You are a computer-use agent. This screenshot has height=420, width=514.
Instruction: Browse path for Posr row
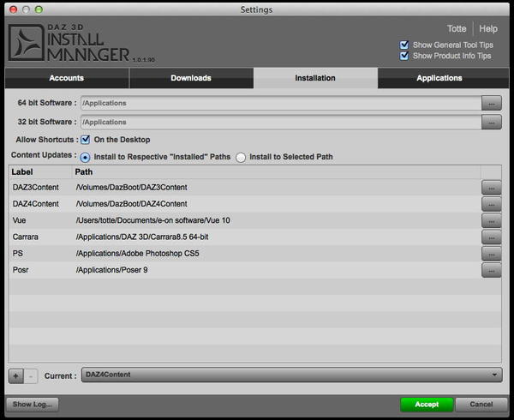492,270
